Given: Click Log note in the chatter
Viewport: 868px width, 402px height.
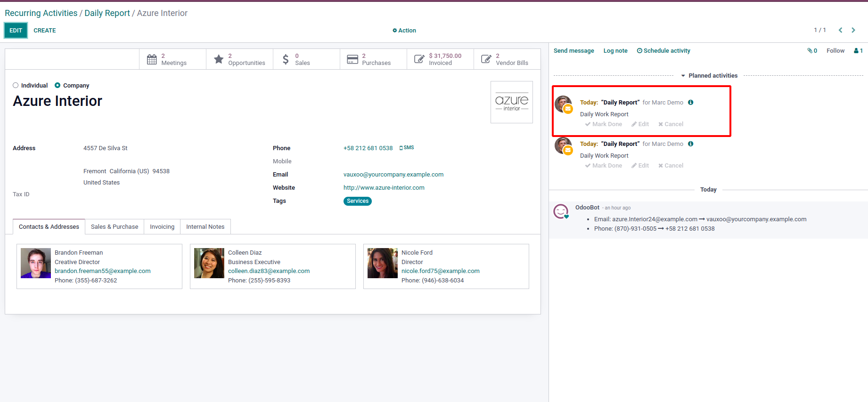Looking at the screenshot, I should tap(615, 51).
